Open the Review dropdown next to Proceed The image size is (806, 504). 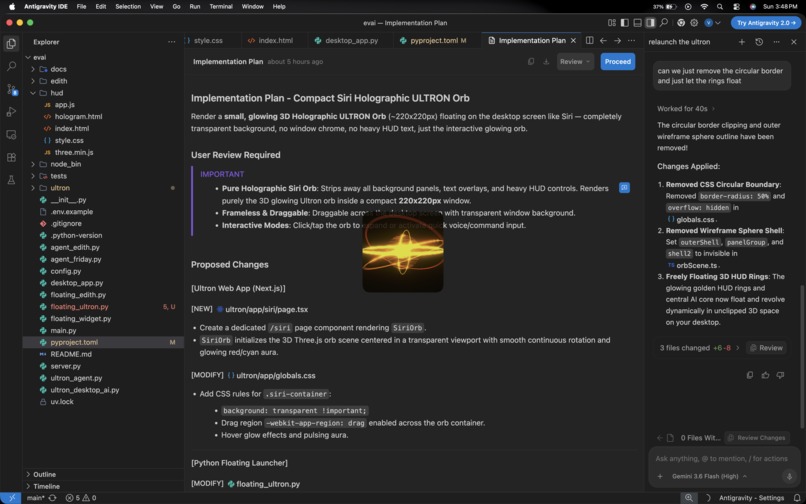pyautogui.click(x=575, y=62)
